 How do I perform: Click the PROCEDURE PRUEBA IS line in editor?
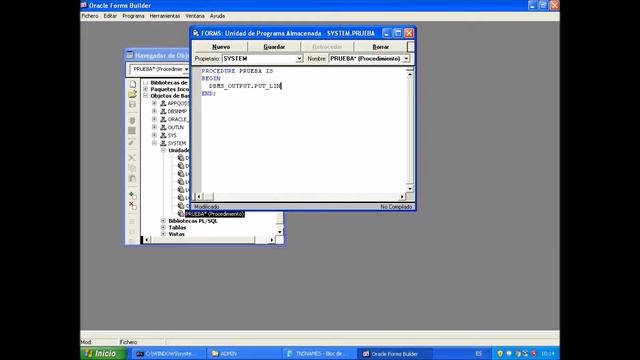click(x=237, y=71)
